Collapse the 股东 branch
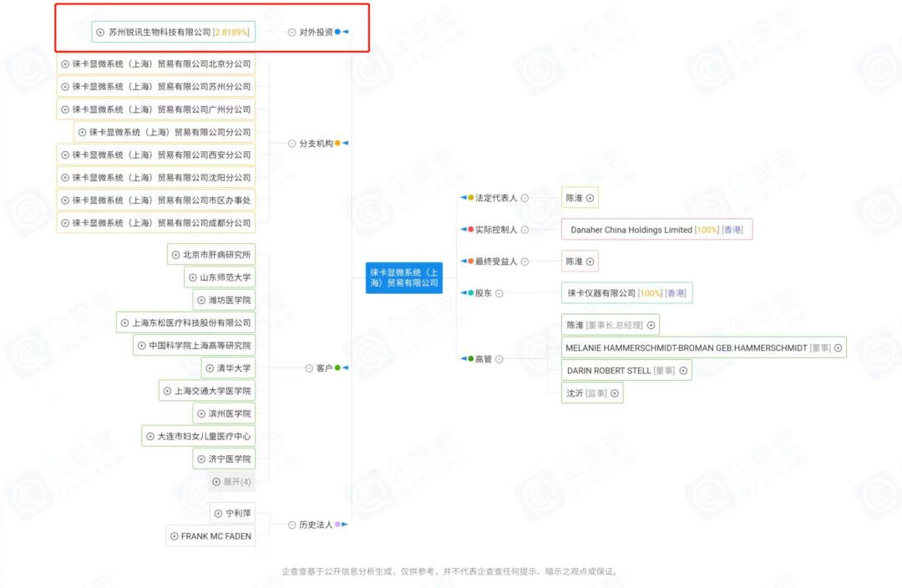 click(499, 293)
